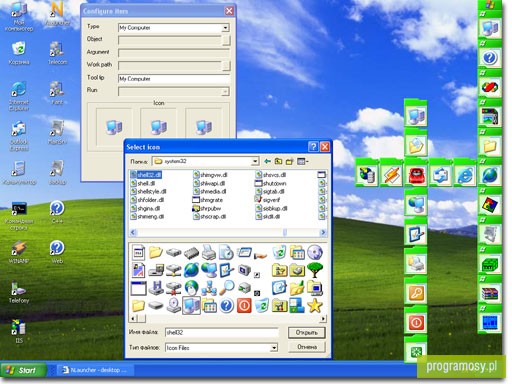This screenshot has height=384, width=512.
Task: Go up one folder level in Select icon
Action: 278,161
